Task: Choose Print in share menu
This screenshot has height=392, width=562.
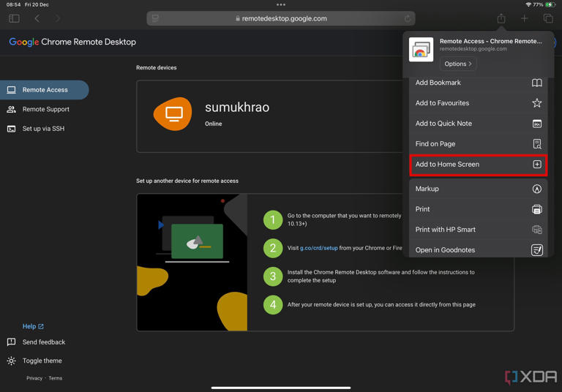Action: [x=479, y=209]
